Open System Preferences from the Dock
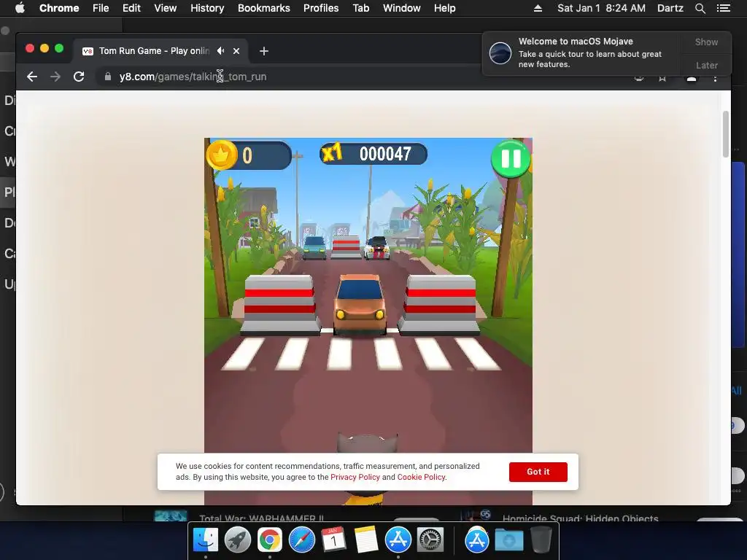Screen dimensions: 747x560 [x=430, y=540]
